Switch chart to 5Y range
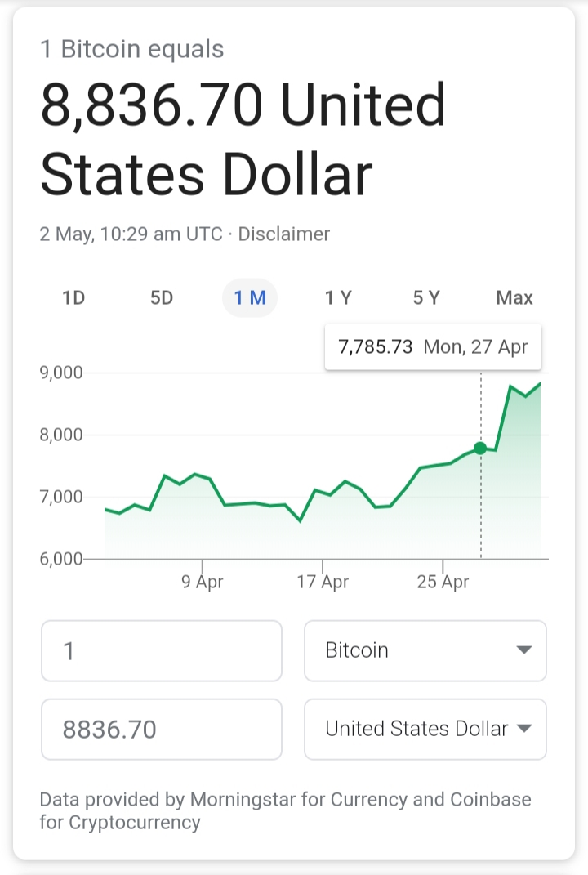 (426, 298)
